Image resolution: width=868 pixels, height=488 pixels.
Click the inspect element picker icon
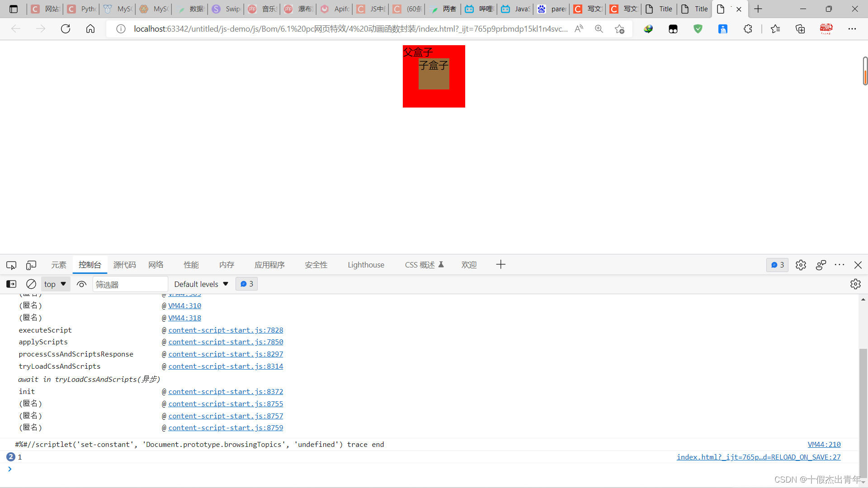tap(11, 265)
